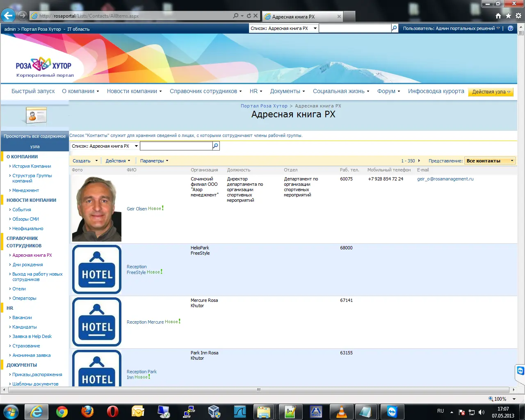
Task: Open Google Chrome from taskbar
Action: [62, 411]
